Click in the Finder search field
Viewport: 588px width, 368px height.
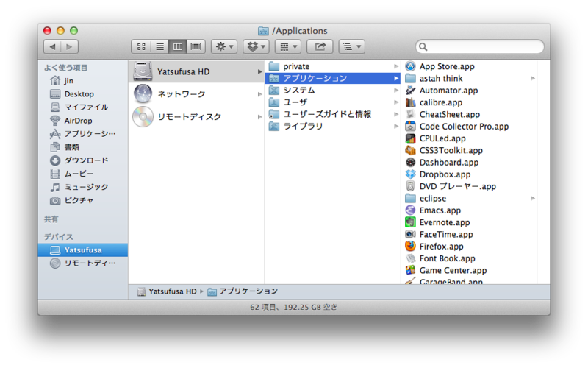(x=480, y=46)
